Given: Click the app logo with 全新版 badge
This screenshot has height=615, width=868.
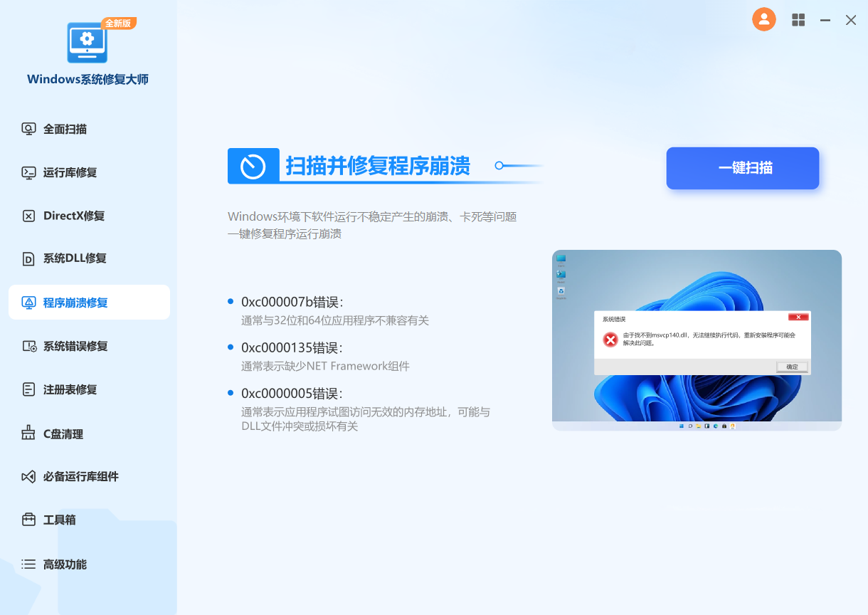Looking at the screenshot, I should tap(88, 43).
